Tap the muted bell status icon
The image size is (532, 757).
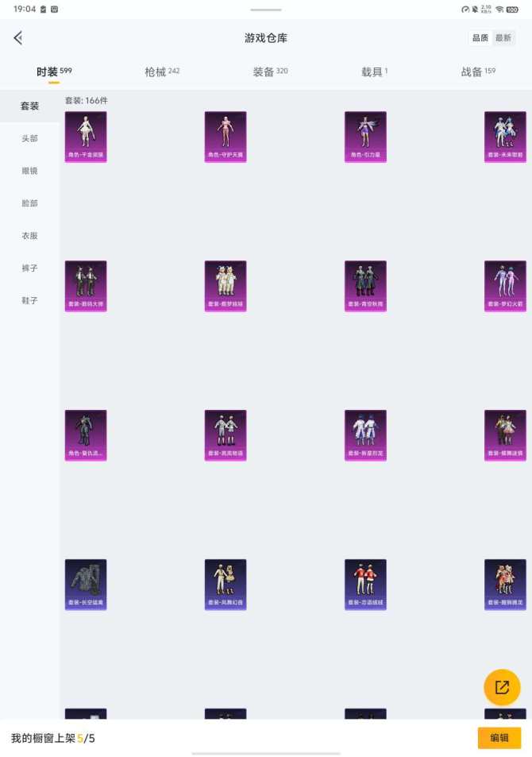click(x=475, y=10)
